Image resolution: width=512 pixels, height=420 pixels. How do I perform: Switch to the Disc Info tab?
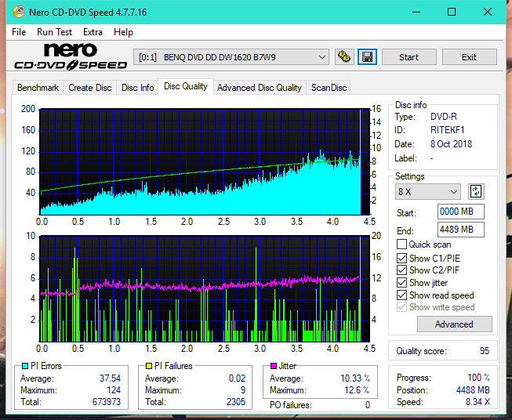click(x=137, y=88)
